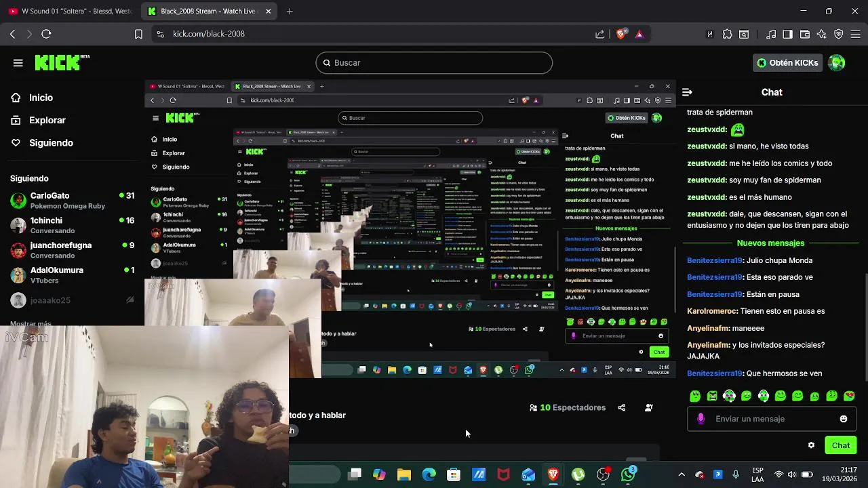Click zeustvxdd on "si mano, he visto todas"

(707, 146)
